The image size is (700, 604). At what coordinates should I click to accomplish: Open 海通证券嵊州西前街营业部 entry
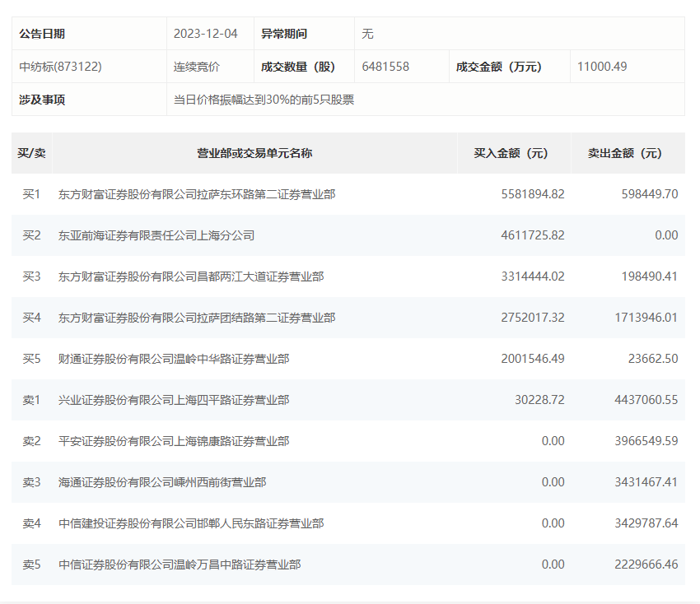162,482
